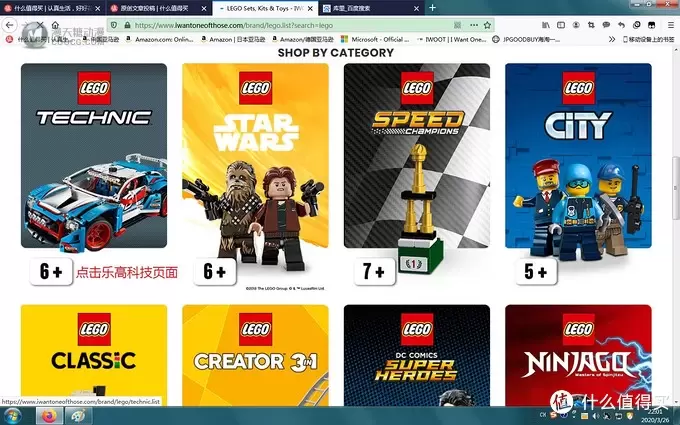The image size is (680, 425).
Task: Open Amazon 日本亚马逊 bookmark
Action: pyautogui.click(x=233, y=39)
